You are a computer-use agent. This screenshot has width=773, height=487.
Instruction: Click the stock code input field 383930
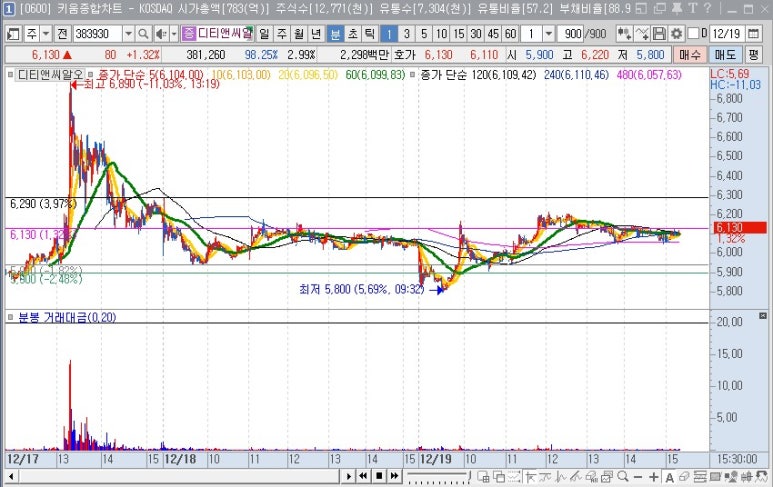[x=98, y=34]
